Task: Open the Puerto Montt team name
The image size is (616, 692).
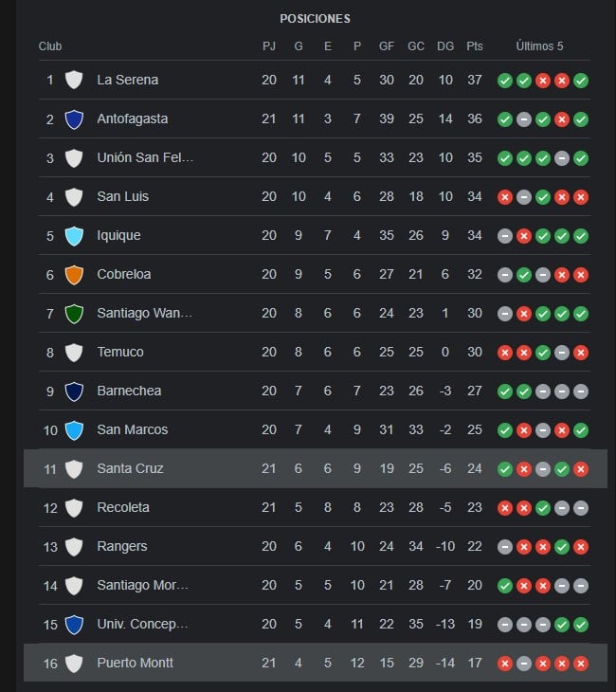Action: [135, 663]
